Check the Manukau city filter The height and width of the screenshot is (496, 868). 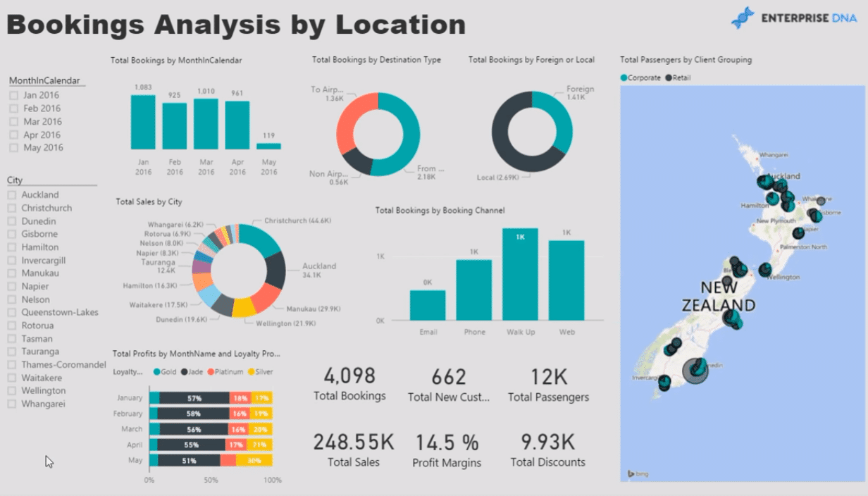12,273
